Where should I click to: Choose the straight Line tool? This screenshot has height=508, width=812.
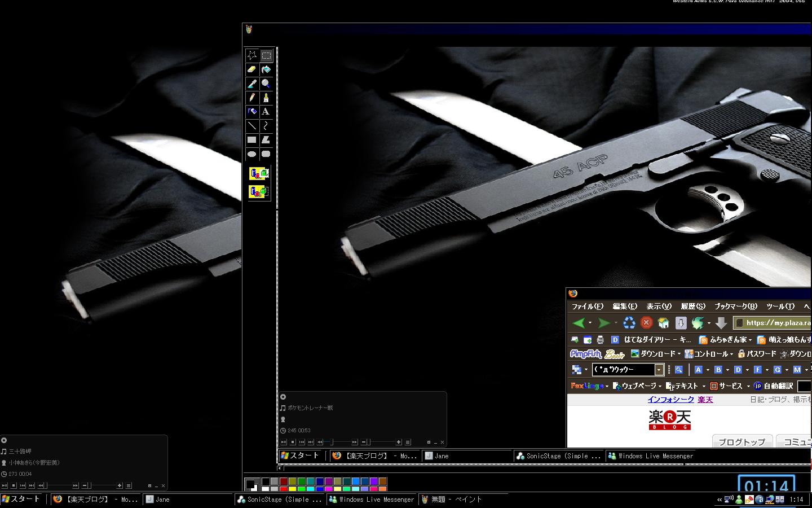tap(252, 125)
